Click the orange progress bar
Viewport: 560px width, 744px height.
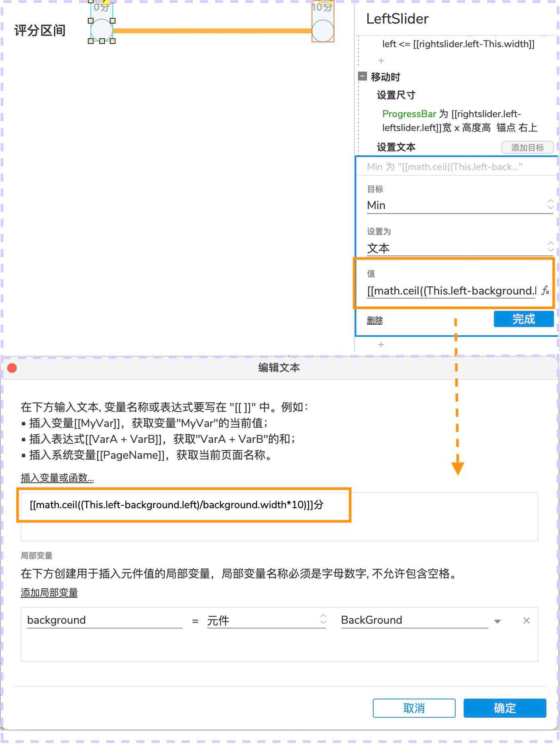pos(212,31)
